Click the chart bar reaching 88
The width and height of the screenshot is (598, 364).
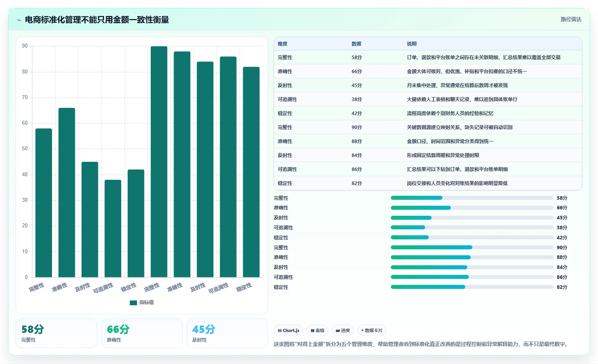coord(182,164)
